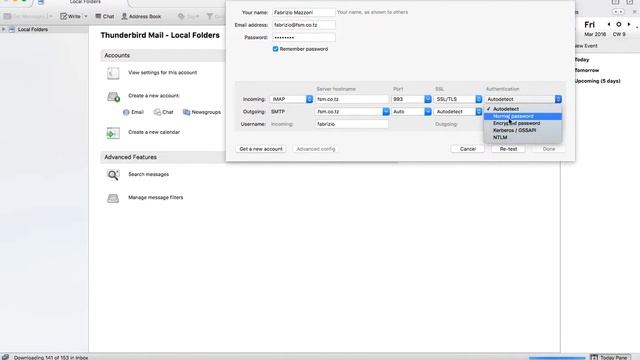This screenshot has height=360, width=640.
Task: Click the Manage message filters icon
Action: coord(113,198)
